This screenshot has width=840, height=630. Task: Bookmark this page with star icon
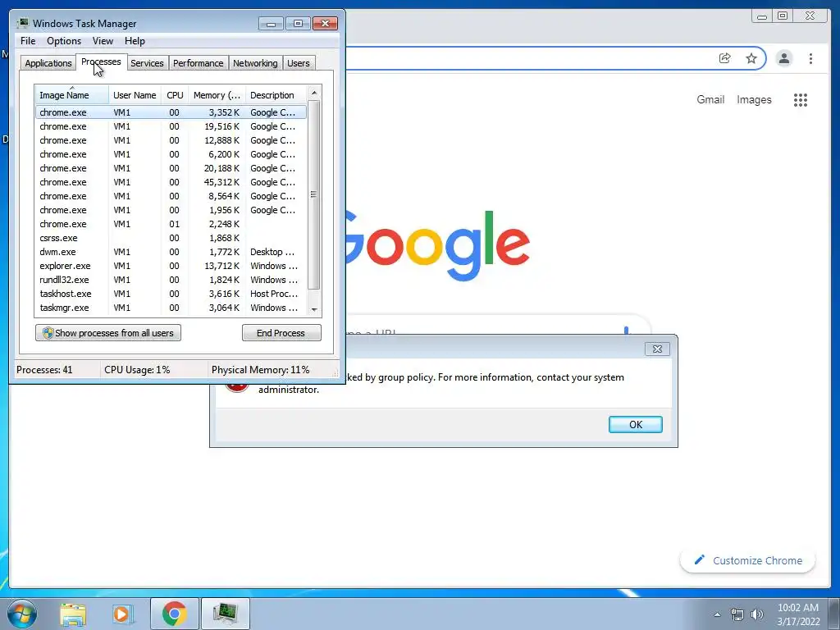coord(751,58)
